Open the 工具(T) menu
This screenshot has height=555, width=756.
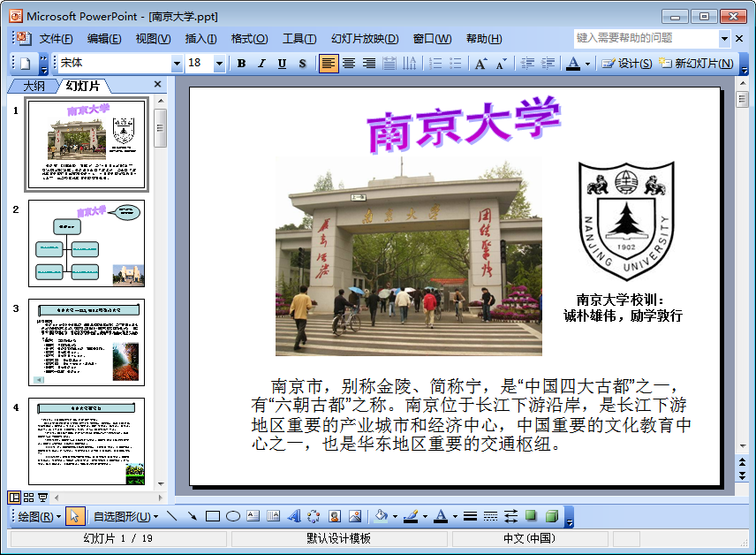tap(299, 39)
